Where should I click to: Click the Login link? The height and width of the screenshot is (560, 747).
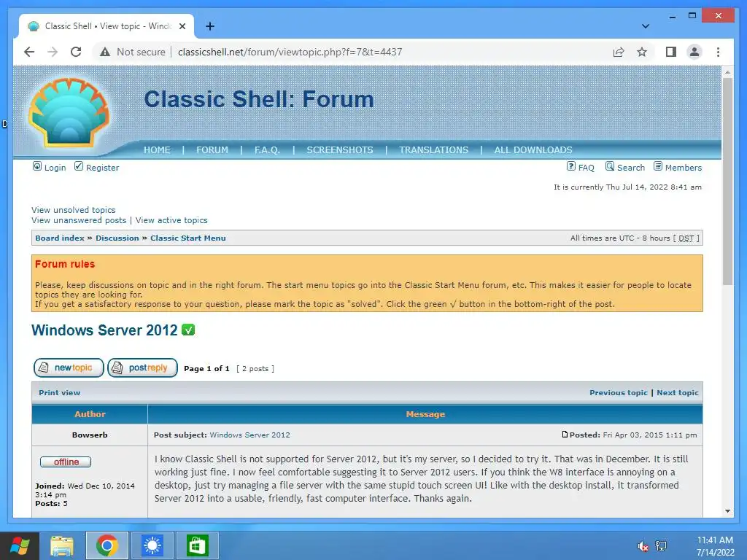click(x=55, y=168)
